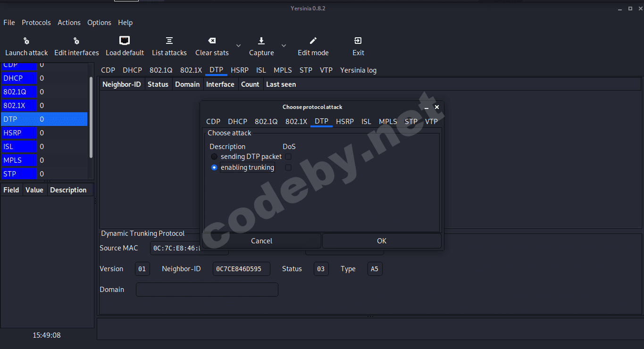Viewport: 644px width, 349px height.
Task: Enter Edit mode using the pencil icon
Action: point(312,45)
